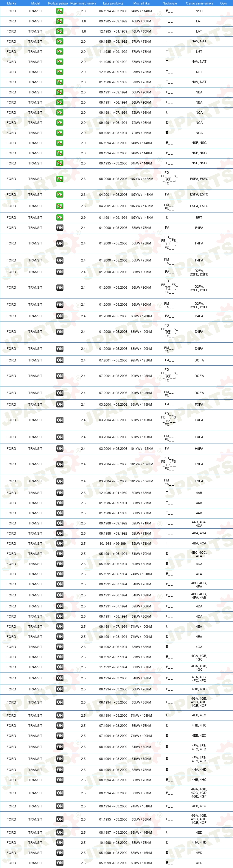Click the 4BC, 4CC, 4FA, 4AB engine code cell

click(199, 596)
